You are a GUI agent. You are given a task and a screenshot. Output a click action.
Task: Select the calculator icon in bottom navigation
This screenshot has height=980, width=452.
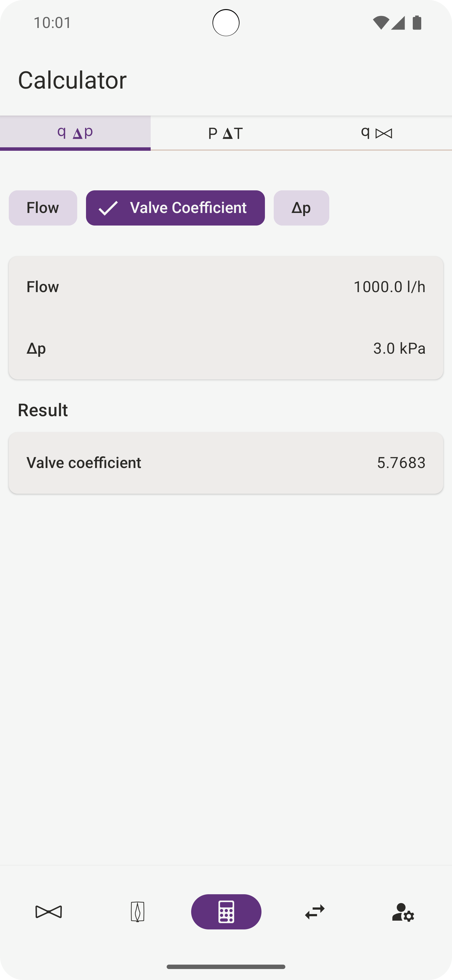coord(226,912)
